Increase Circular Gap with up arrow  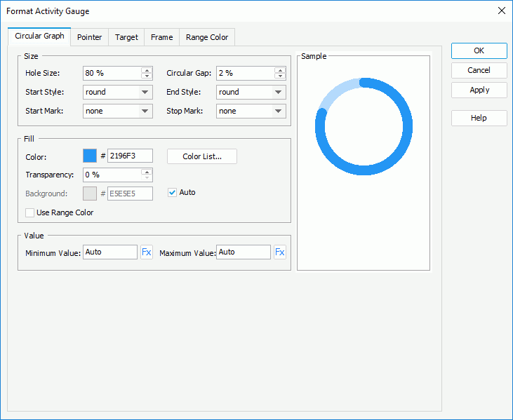(x=280, y=70)
